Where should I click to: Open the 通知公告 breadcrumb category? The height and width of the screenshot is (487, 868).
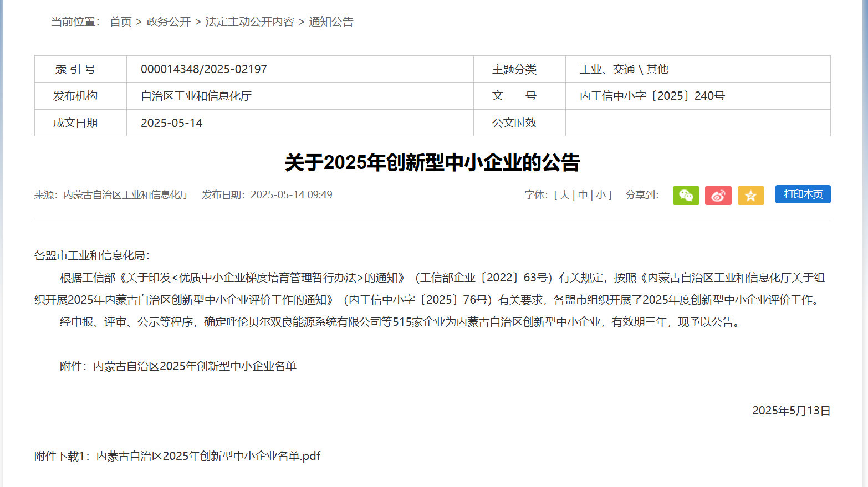click(331, 22)
